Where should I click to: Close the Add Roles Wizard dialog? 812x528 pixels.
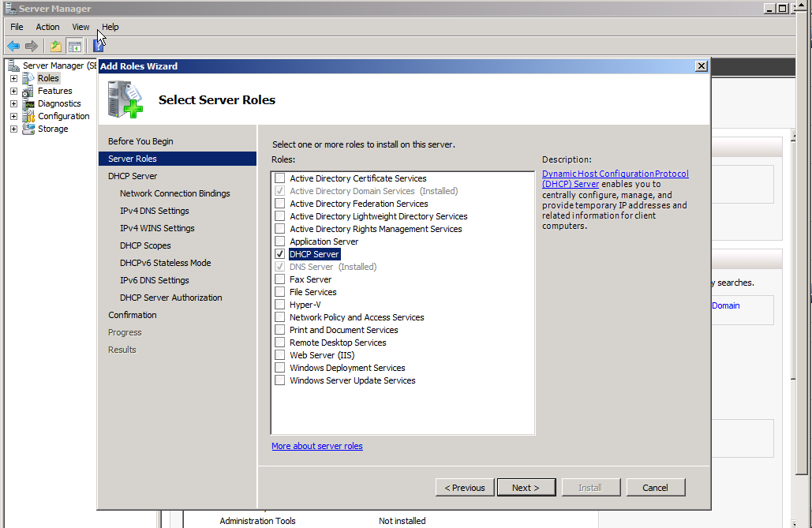point(702,66)
